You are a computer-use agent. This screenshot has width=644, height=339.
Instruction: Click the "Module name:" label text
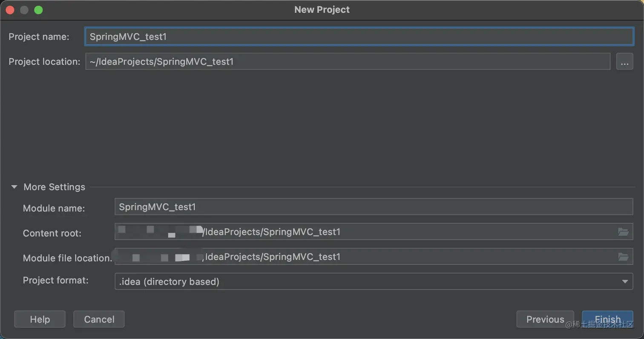[54, 208]
